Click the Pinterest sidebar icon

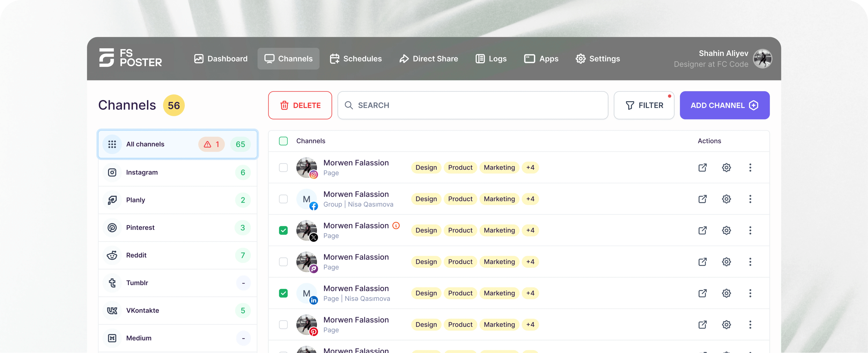pos(112,227)
